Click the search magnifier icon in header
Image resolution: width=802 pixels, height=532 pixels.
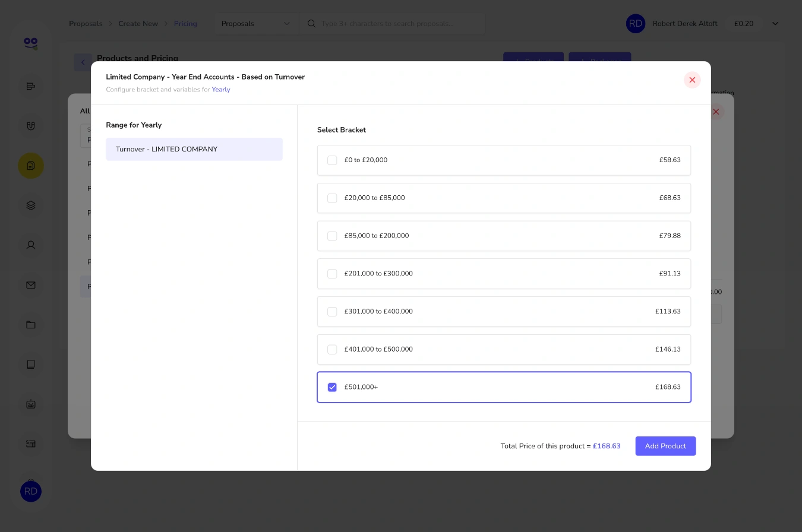click(311, 24)
